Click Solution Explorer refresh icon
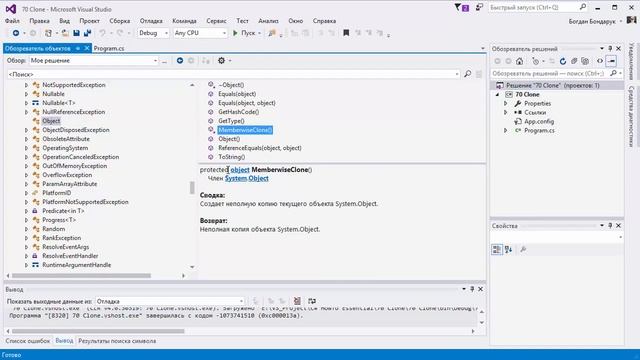The image size is (640, 360). click(x=563, y=61)
